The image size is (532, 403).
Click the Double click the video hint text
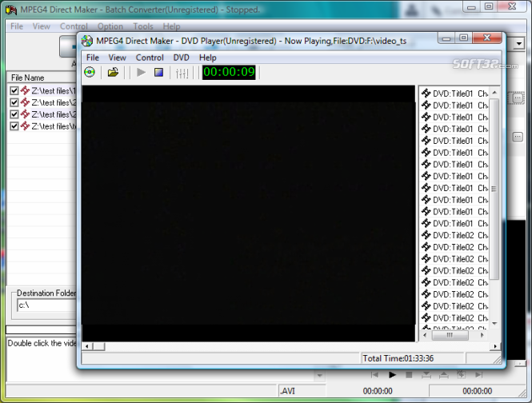pyautogui.click(x=42, y=343)
